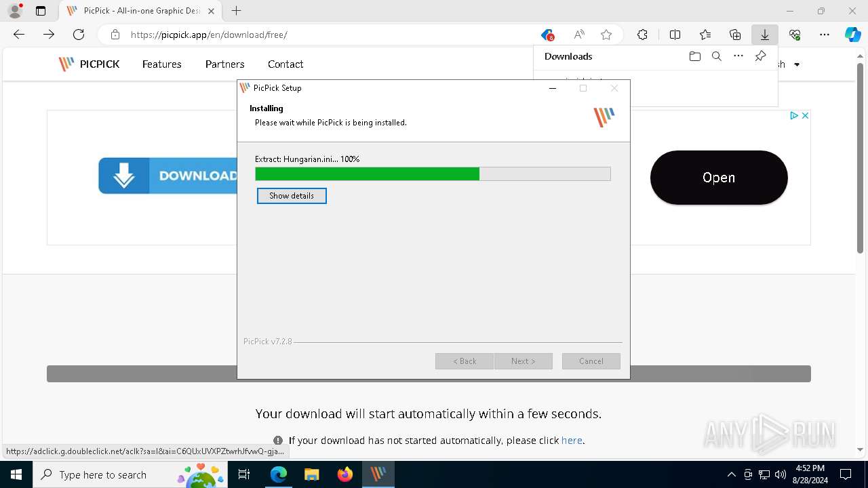Click the 'Extract: Hungarian.ini... 100%' text
The height and width of the screenshot is (488, 868).
click(307, 159)
